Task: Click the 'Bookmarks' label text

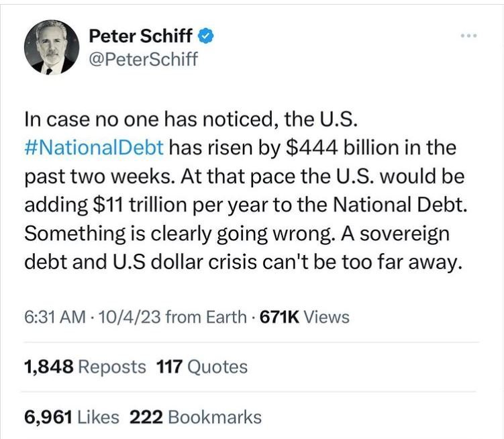Action: pos(215,417)
